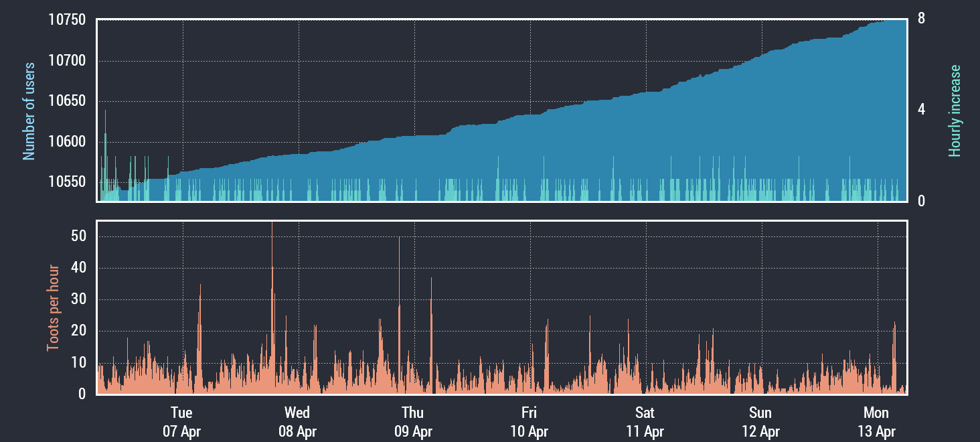Select the Sun 12 Apr date label
Viewport: 980px width, 442px height.
pyautogui.click(x=760, y=422)
